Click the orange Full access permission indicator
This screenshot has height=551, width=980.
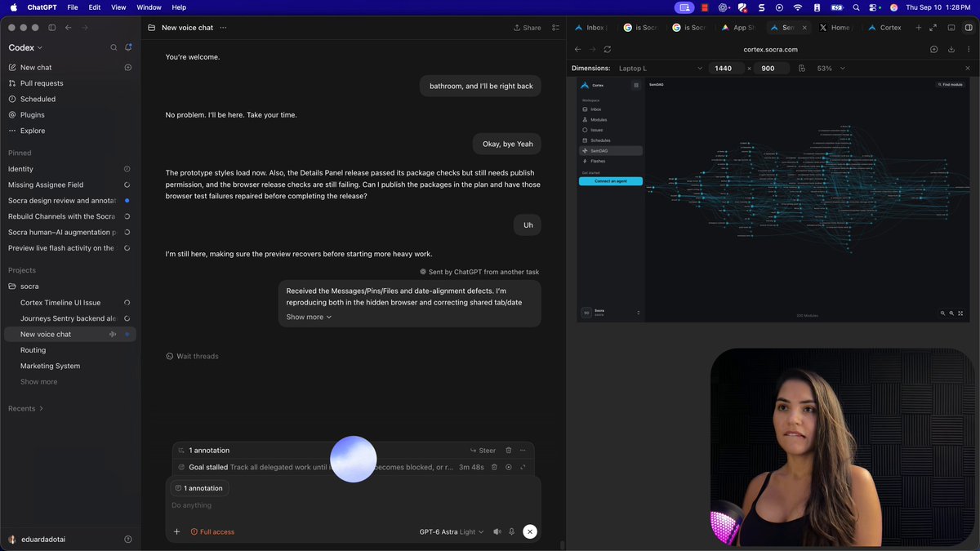(212, 531)
